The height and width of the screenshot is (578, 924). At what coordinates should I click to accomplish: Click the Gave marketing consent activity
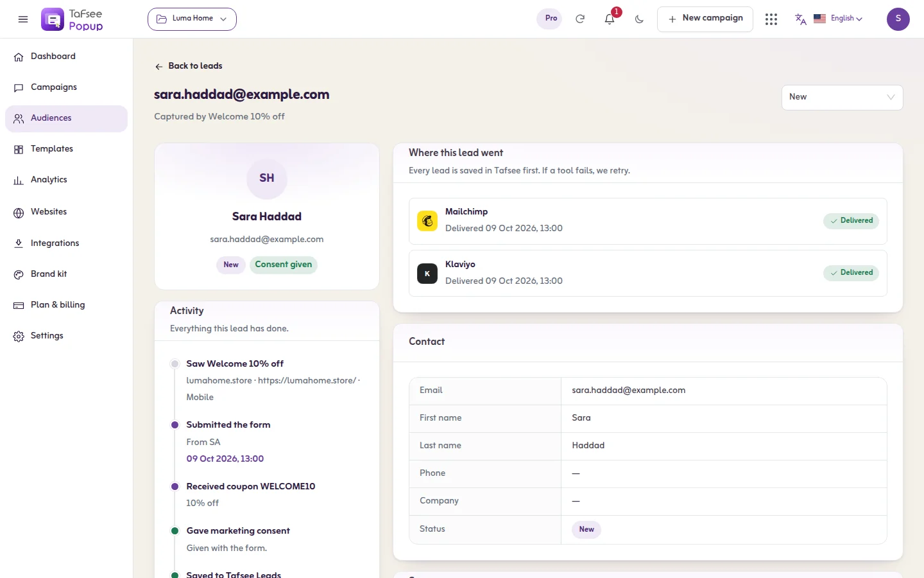238,531
